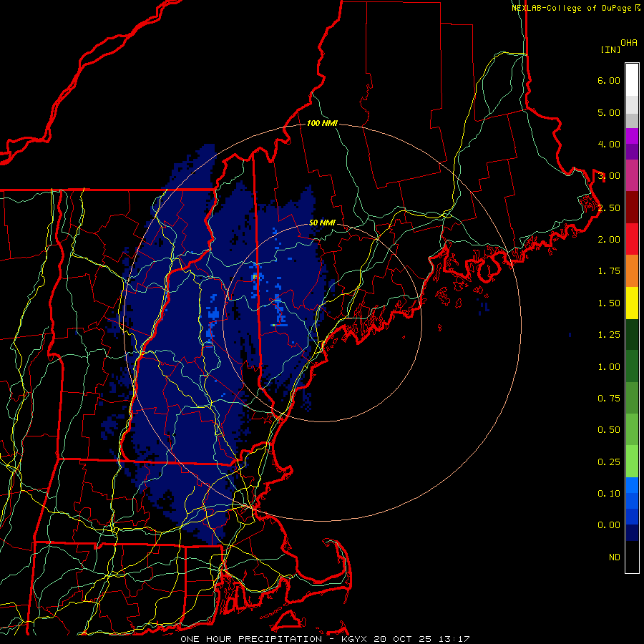Click the 100 NMI range ring label
644x644 pixels.
click(322, 123)
